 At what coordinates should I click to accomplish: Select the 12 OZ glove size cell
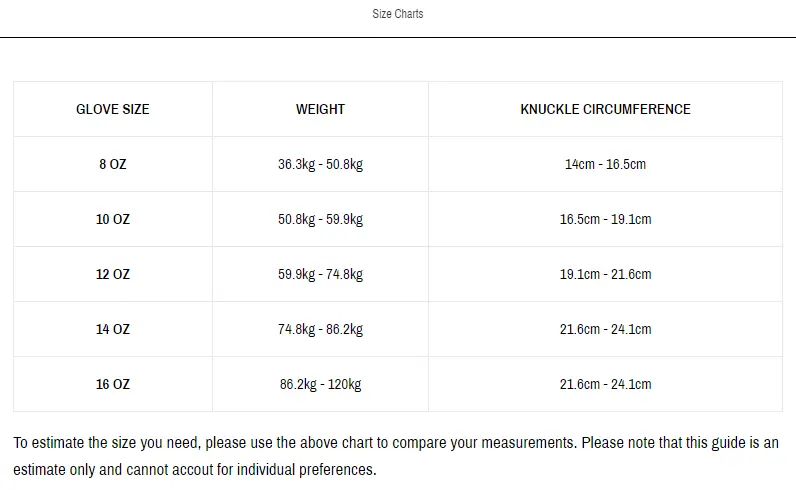pyautogui.click(x=113, y=274)
